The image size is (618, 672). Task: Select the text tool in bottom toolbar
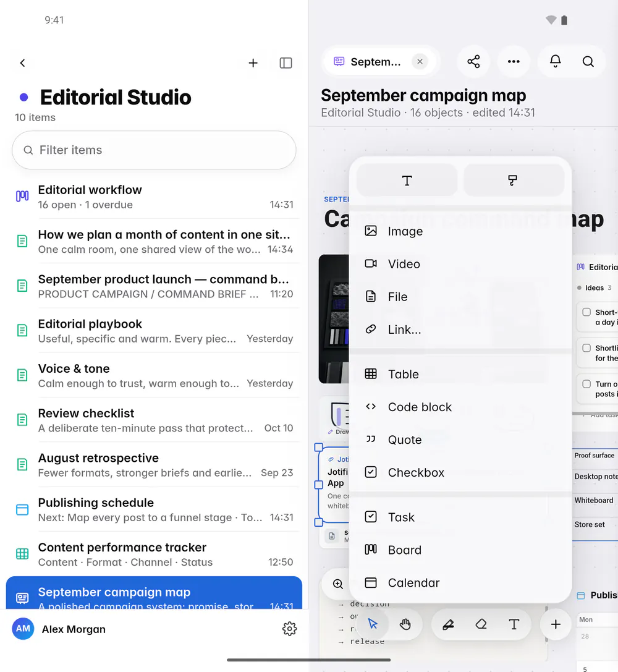[x=514, y=624]
